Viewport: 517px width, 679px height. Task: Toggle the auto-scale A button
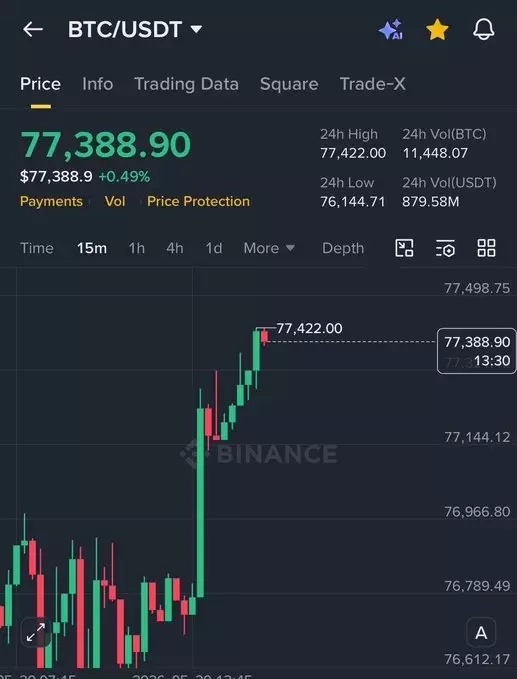(x=481, y=633)
